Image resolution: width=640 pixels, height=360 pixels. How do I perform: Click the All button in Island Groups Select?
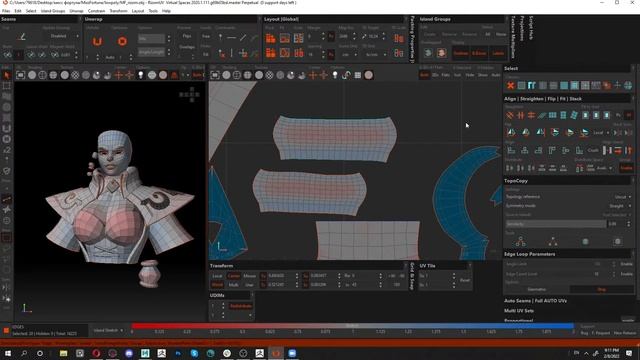point(487,35)
